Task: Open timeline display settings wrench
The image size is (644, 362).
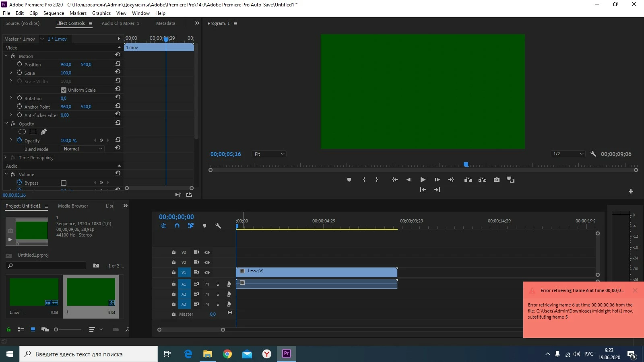Action: point(218,226)
